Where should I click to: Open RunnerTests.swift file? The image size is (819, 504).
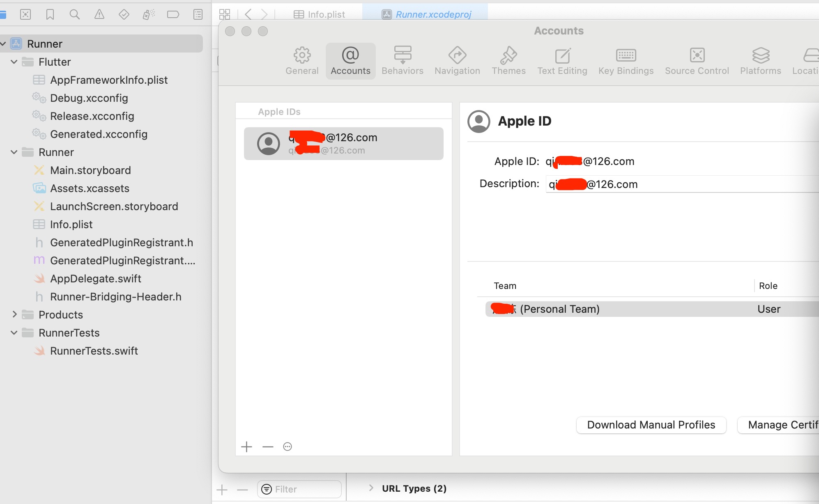click(x=94, y=351)
